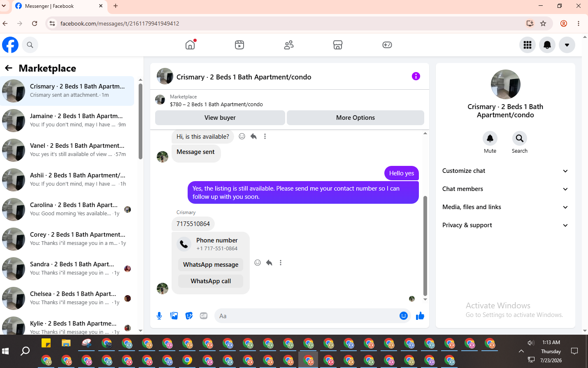This screenshot has height=368, width=588.
Task: Open the Sandra conversation
Action: tap(67, 269)
